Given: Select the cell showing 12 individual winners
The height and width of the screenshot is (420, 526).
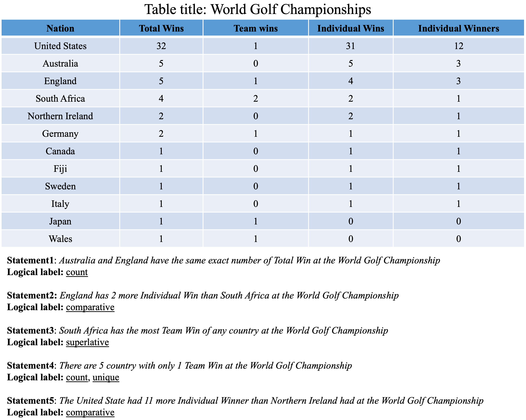Looking at the screenshot, I should pyautogui.click(x=458, y=46).
